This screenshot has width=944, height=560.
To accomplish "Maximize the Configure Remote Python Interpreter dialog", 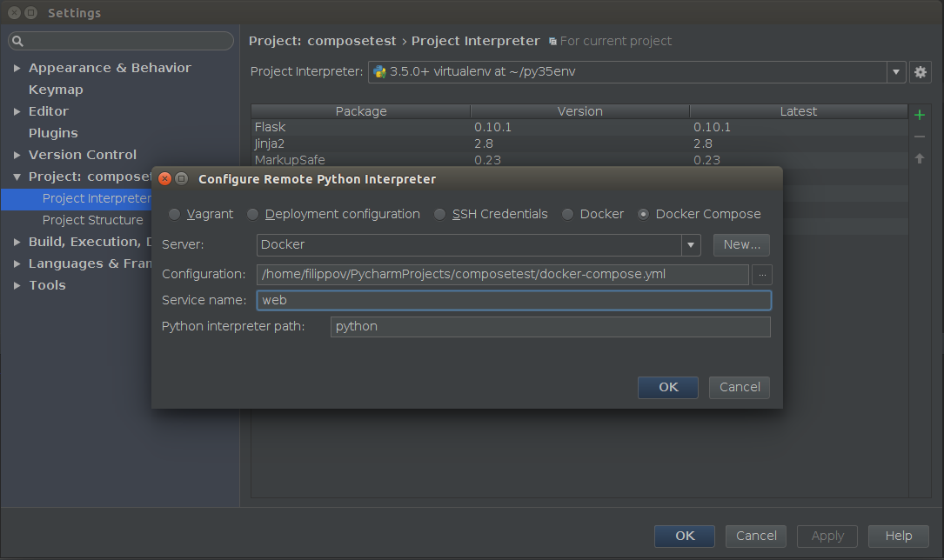I will (x=181, y=178).
